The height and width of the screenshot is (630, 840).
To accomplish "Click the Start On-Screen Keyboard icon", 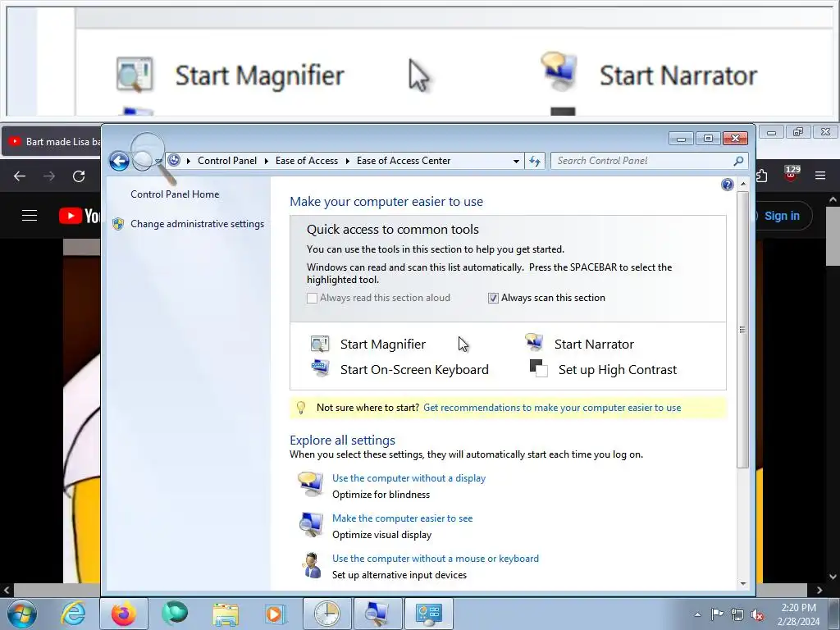I will [320, 368].
